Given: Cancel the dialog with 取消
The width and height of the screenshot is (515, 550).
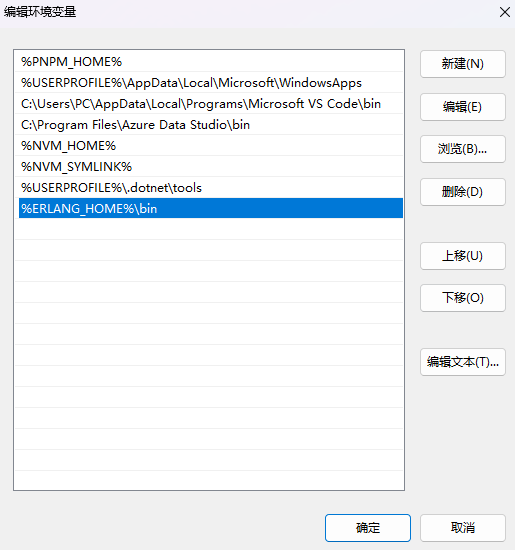Looking at the screenshot, I should pyautogui.click(x=463, y=528).
